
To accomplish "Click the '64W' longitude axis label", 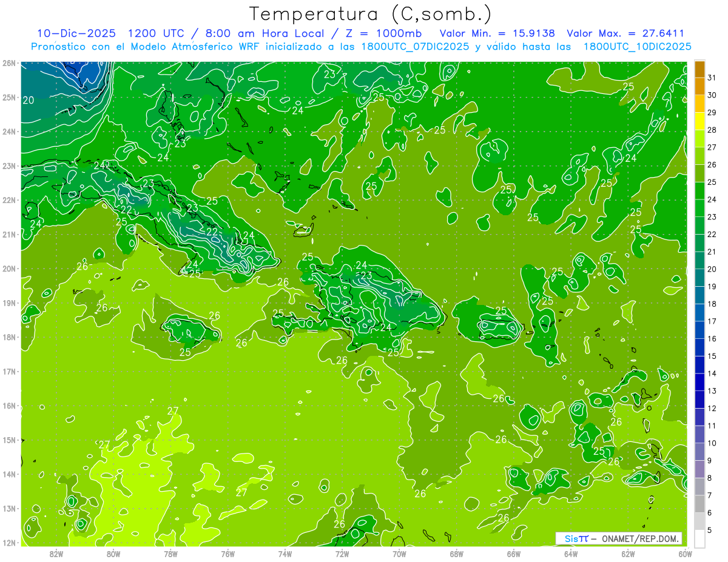I will (570, 554).
